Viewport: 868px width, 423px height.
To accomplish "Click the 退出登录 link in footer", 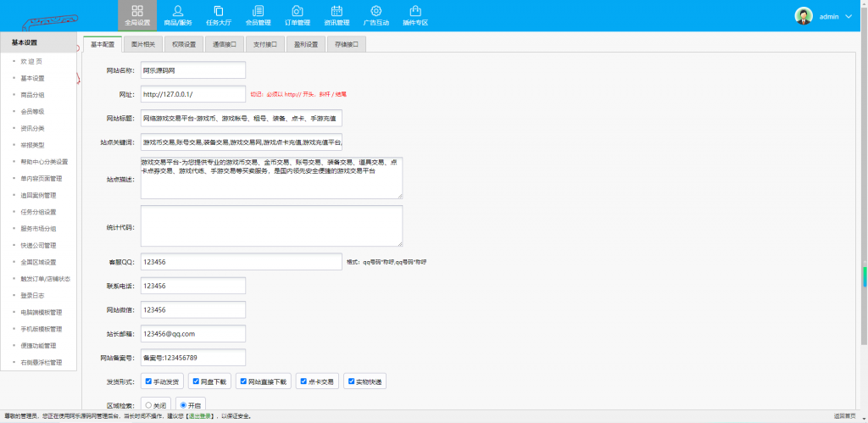I will coord(201,416).
